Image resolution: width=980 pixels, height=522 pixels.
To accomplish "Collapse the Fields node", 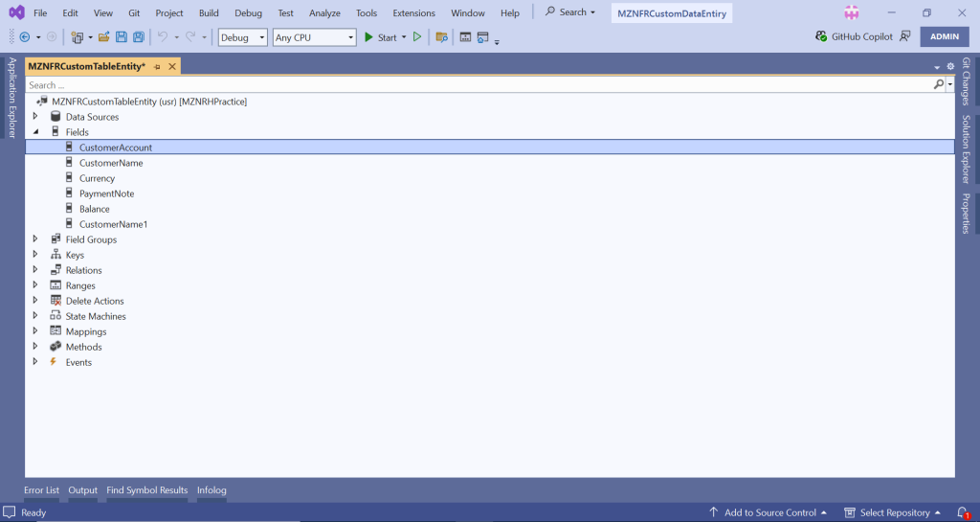I will [x=35, y=132].
